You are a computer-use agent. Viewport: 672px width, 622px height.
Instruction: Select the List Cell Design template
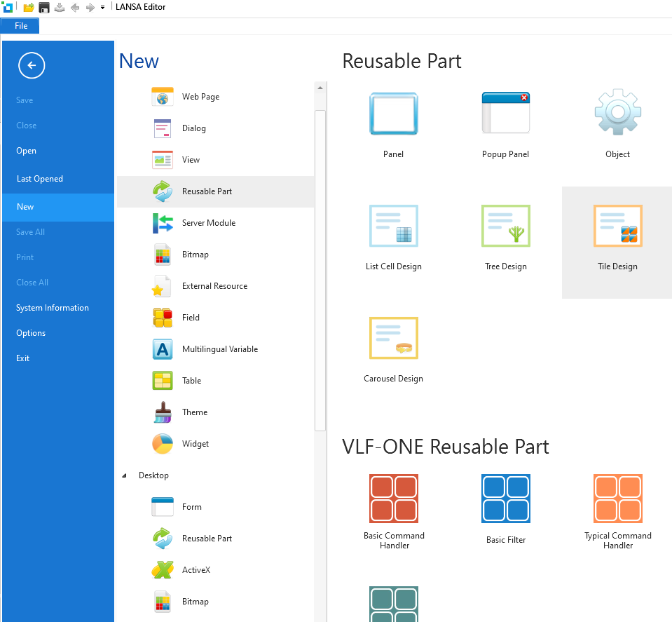tap(393, 226)
